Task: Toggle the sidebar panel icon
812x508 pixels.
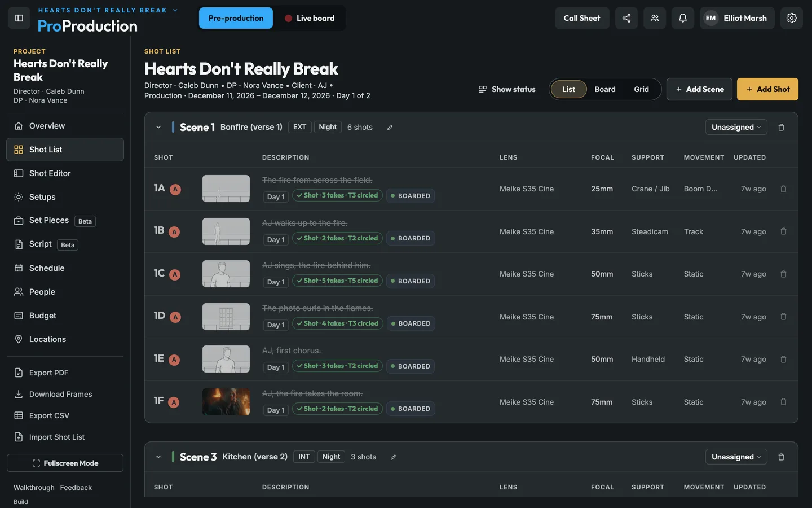Action: pyautogui.click(x=19, y=18)
